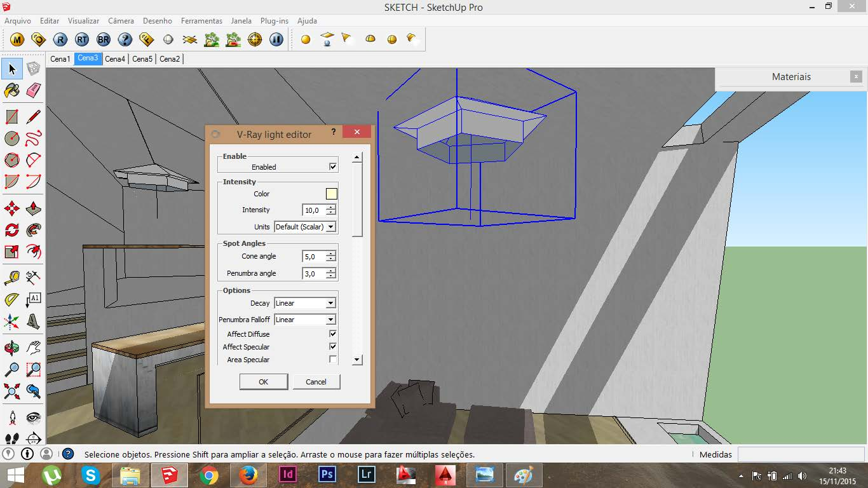Select the Zoom Extents tool
Image resolution: width=868 pixels, height=488 pixels.
[12, 391]
